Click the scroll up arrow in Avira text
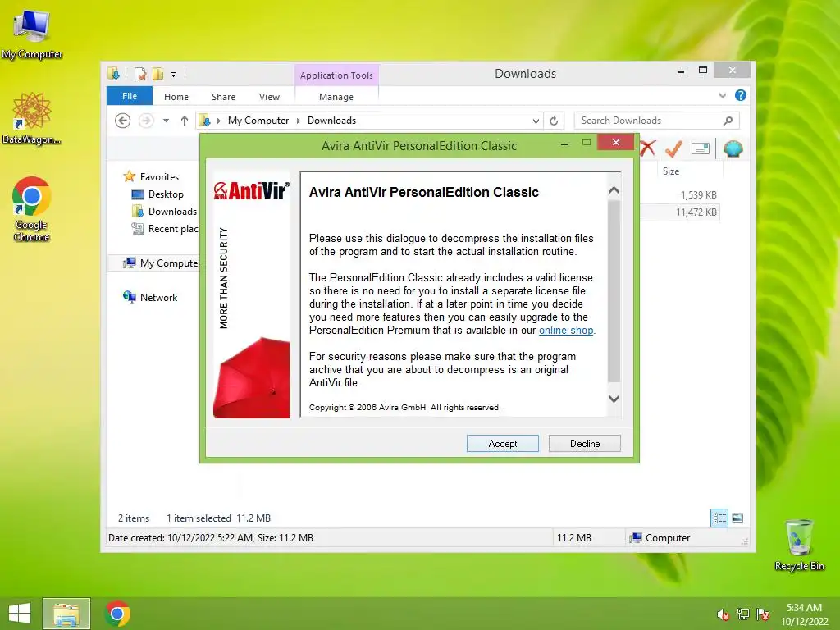Viewport: 840px width, 630px height. [x=614, y=190]
